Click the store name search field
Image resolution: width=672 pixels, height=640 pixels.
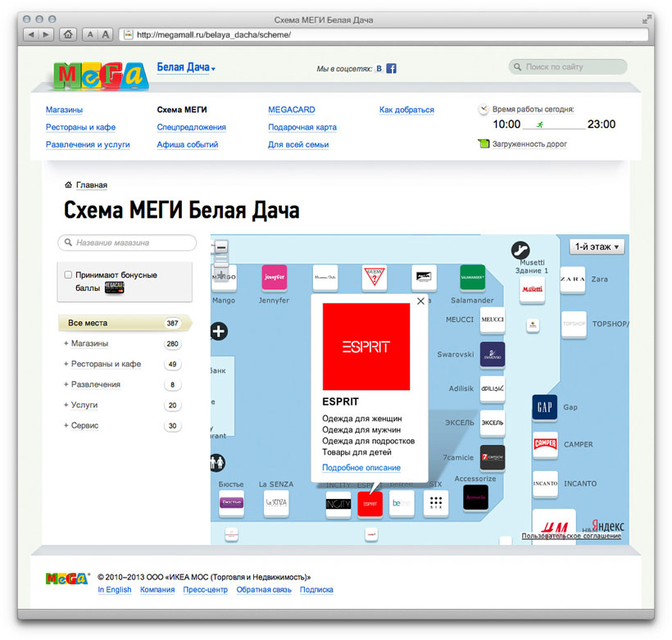pos(127,243)
